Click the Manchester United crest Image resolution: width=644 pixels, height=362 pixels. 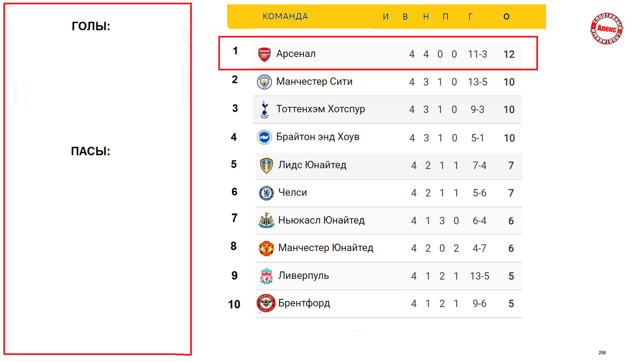(x=266, y=248)
